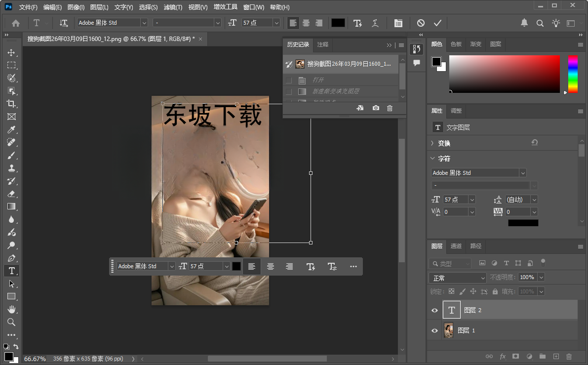Switch to the 调整 tab
The image size is (588, 365).
coord(456,111)
